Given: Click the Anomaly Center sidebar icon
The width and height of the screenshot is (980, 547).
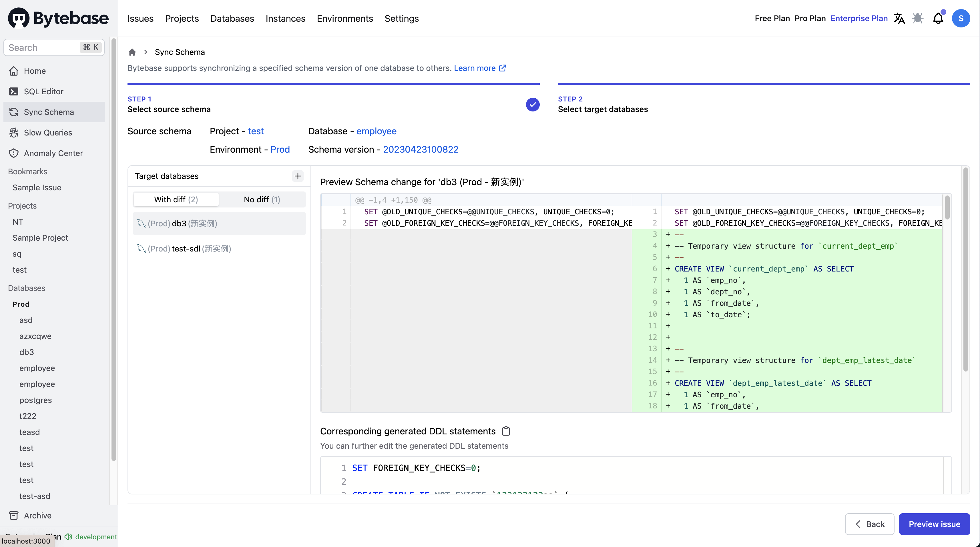Looking at the screenshot, I should (x=14, y=153).
